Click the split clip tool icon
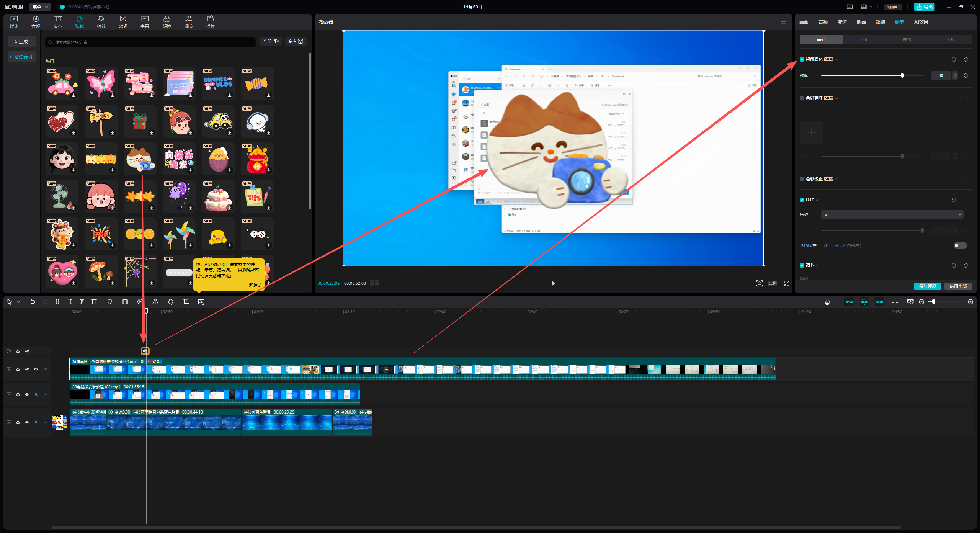Image resolution: width=980 pixels, height=533 pixels. tap(57, 302)
